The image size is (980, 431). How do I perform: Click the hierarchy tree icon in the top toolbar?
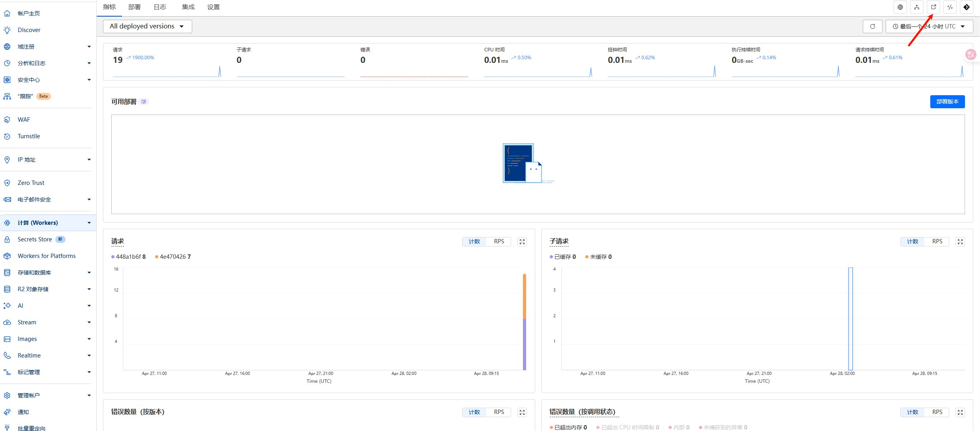click(917, 7)
